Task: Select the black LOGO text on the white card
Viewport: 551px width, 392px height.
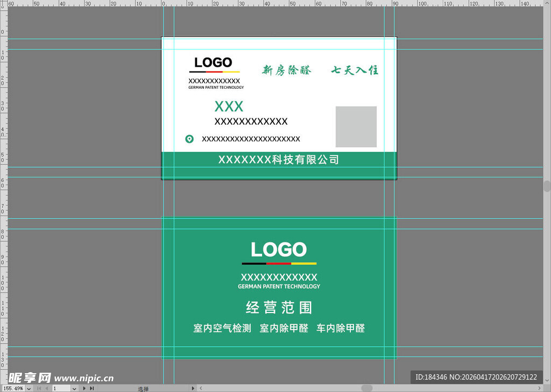Action: click(213, 62)
